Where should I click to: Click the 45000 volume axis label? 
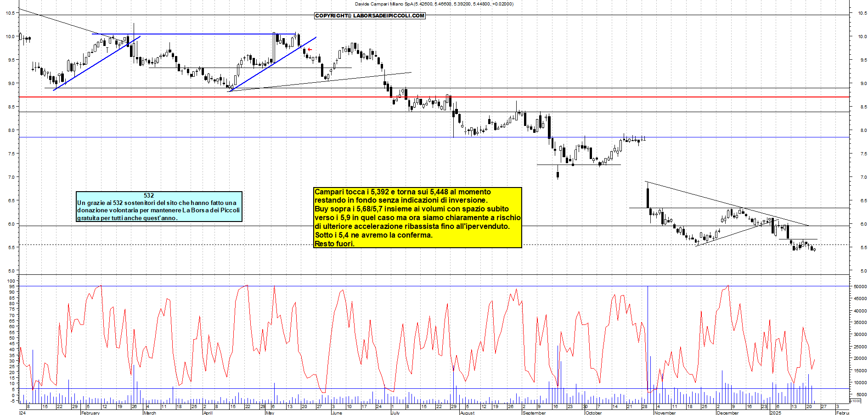(x=860, y=299)
